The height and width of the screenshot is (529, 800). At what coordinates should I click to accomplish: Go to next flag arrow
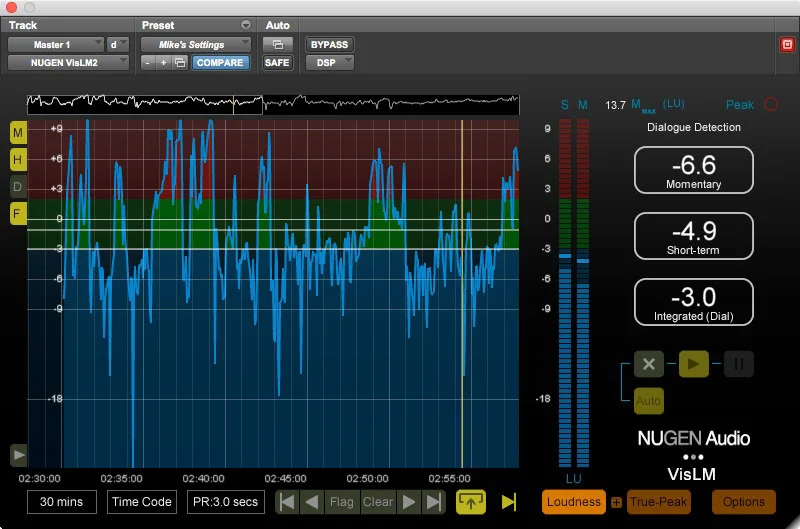[409, 502]
